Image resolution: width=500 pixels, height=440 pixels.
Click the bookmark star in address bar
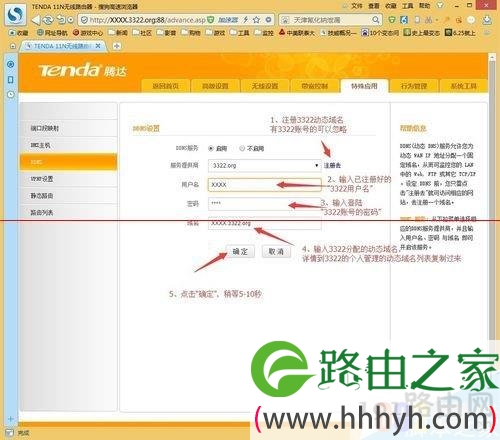coord(256,20)
